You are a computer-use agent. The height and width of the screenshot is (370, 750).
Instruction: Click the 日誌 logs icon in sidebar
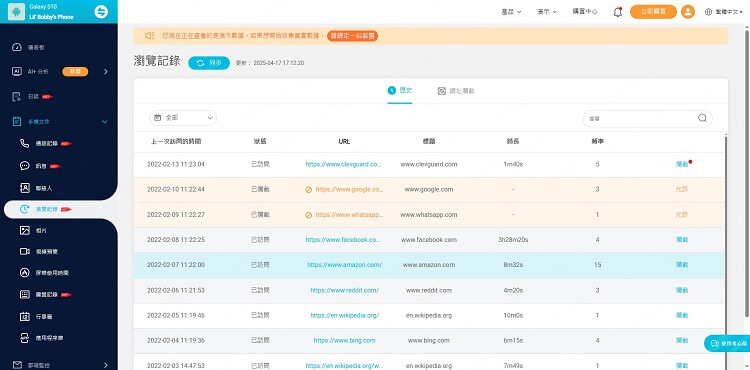pos(17,97)
